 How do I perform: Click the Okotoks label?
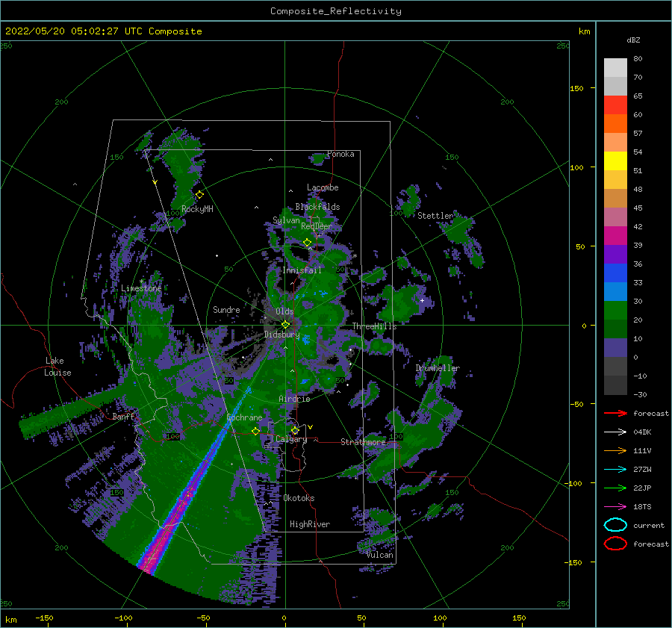pos(299,497)
